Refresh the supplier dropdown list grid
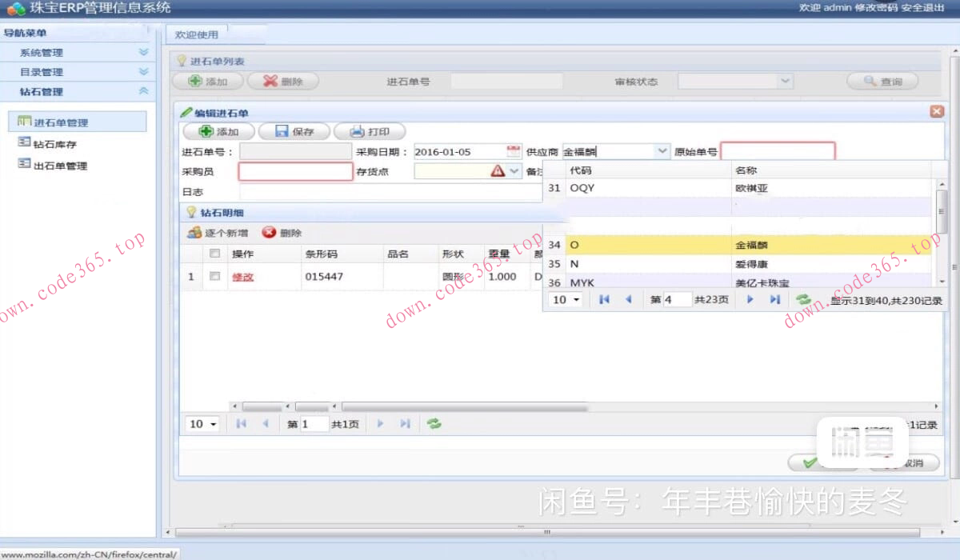The width and height of the screenshot is (960, 560). 803,299
